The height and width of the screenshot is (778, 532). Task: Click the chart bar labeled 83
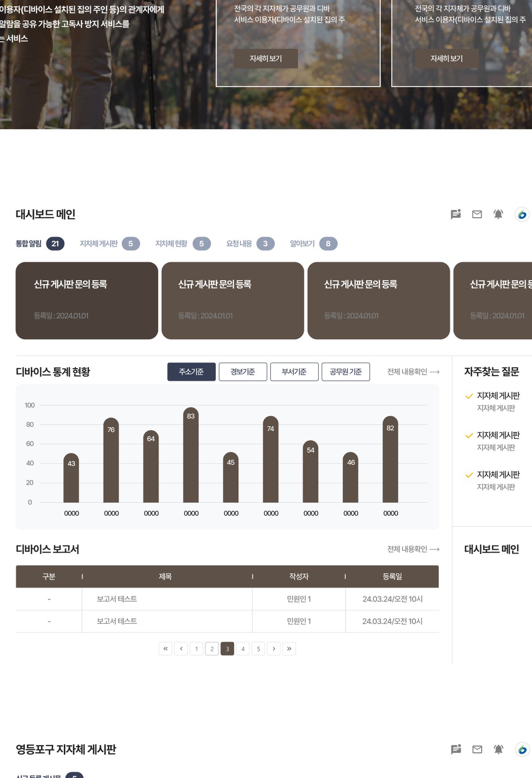click(x=191, y=455)
